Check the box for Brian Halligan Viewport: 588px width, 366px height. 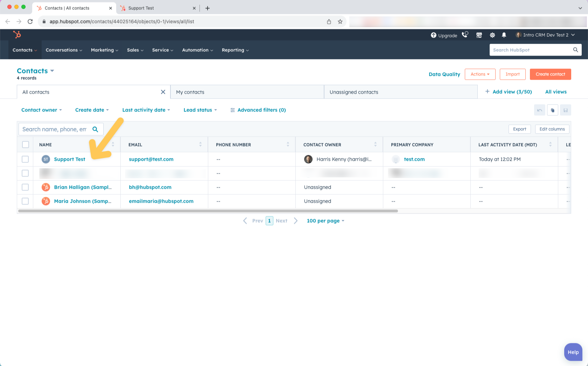click(x=25, y=187)
